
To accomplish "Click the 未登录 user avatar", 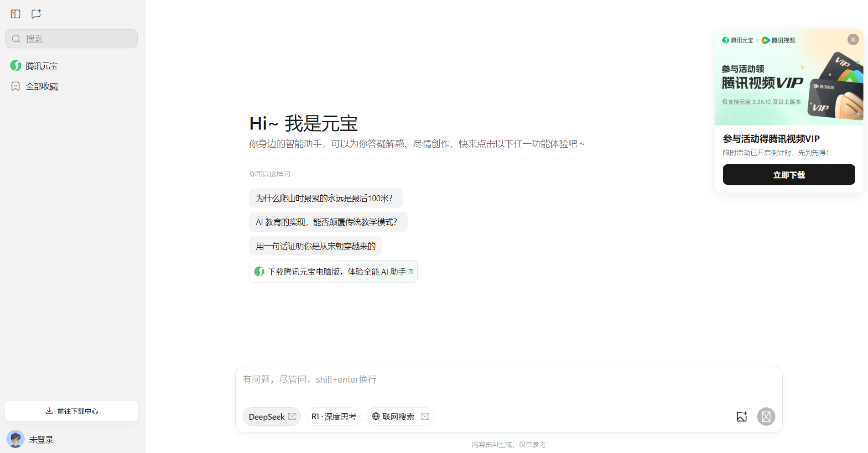I will [x=15, y=439].
